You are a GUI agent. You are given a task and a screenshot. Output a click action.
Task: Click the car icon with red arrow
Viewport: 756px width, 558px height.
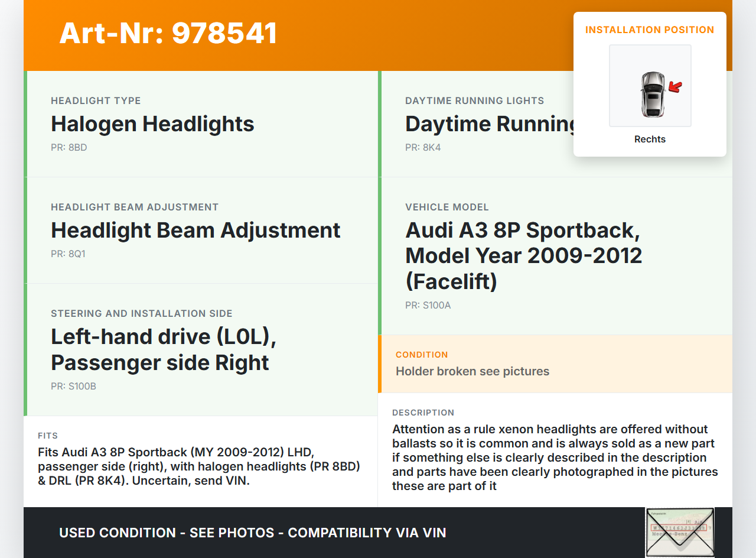[650, 86]
